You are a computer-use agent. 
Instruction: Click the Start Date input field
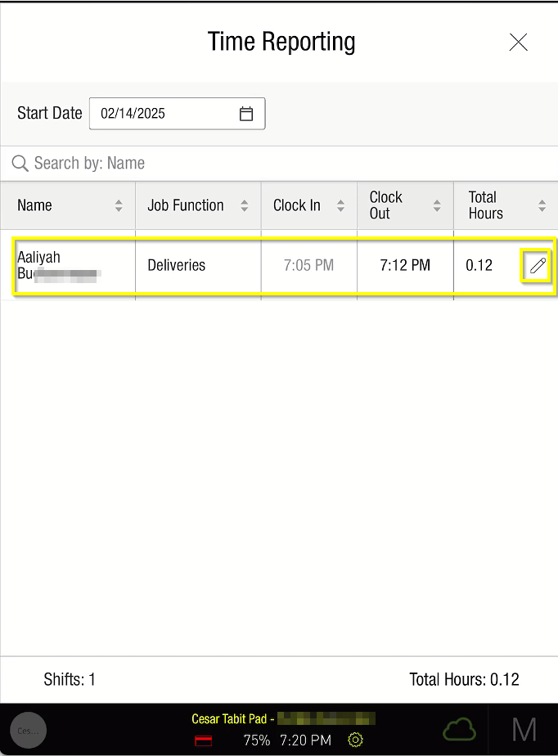(164, 114)
